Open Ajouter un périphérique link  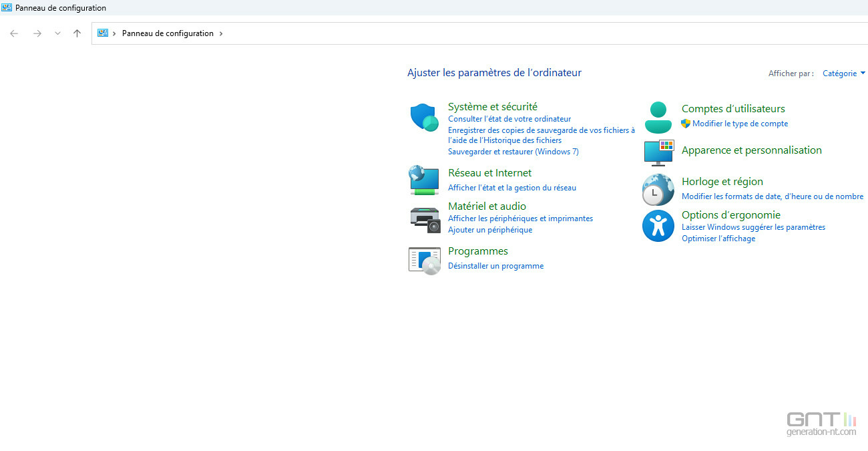pos(490,230)
